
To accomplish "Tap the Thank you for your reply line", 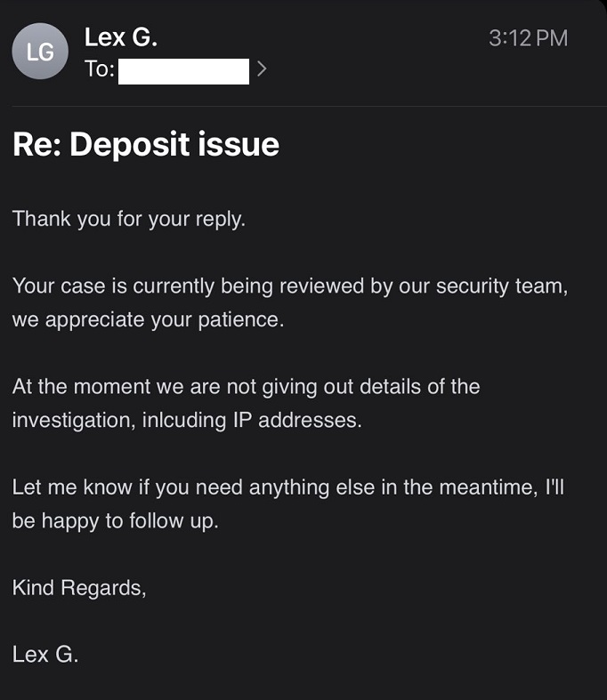I will coord(129,219).
